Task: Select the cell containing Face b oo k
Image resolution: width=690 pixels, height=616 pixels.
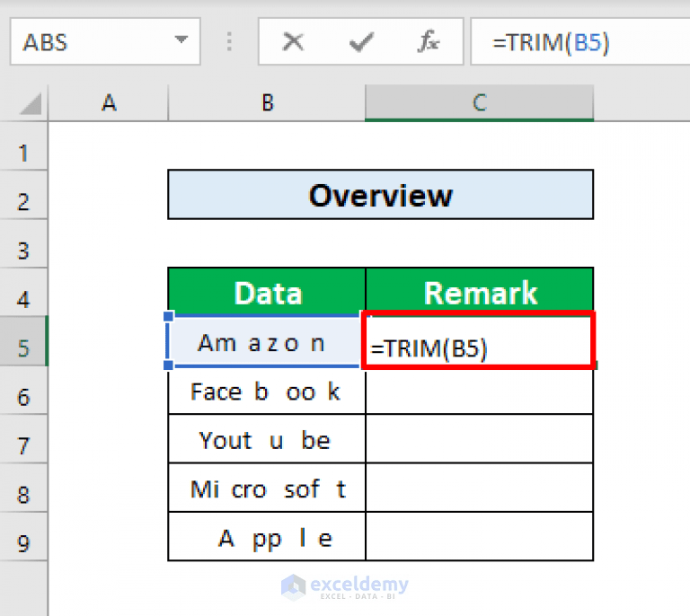Action: coord(267,391)
